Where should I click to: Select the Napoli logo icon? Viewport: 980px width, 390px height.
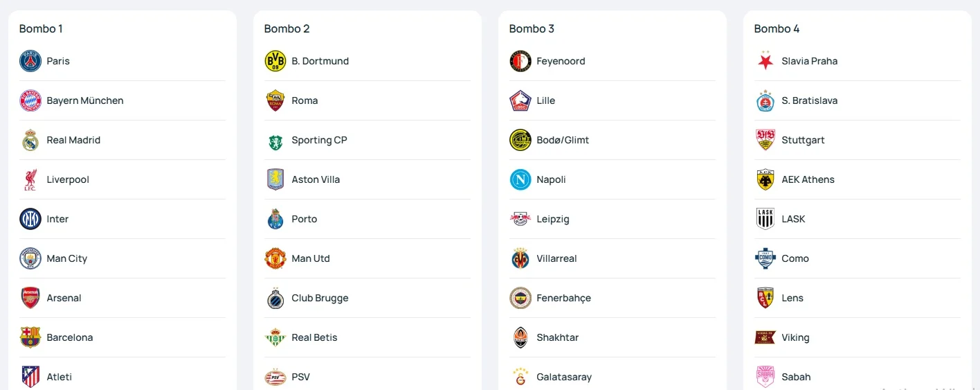520,179
